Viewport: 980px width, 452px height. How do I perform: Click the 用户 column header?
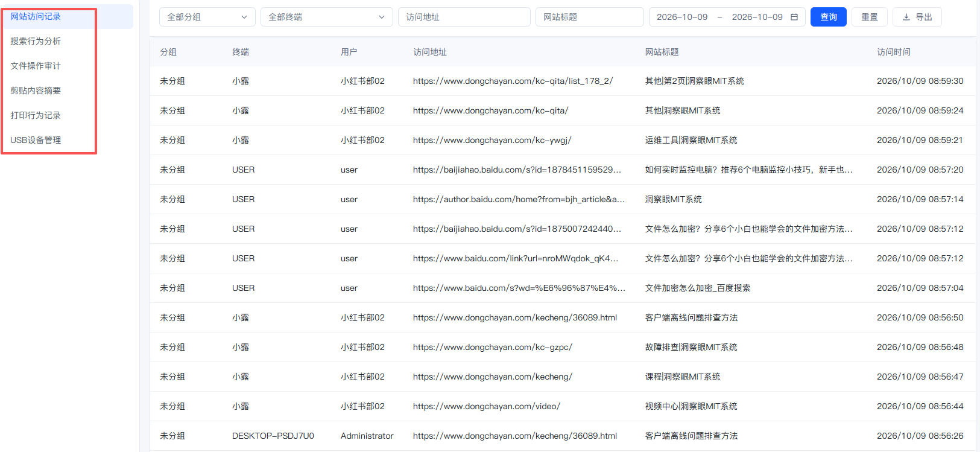click(x=349, y=52)
